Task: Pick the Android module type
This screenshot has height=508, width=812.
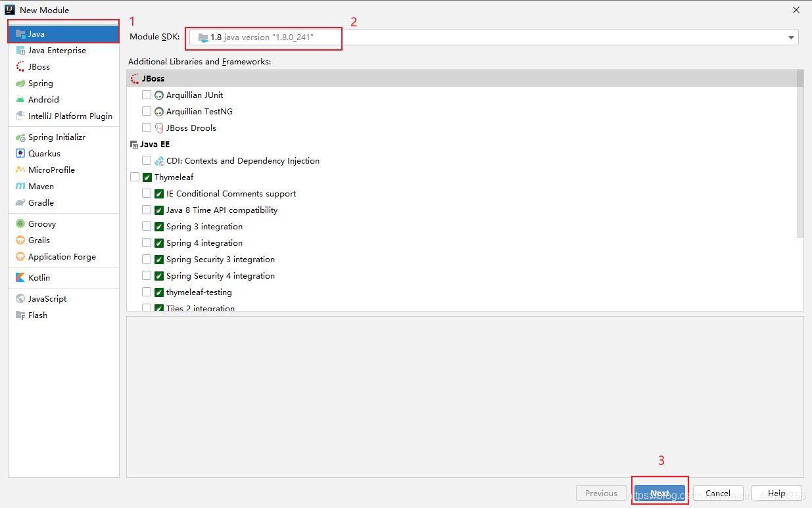Action: click(x=64, y=99)
